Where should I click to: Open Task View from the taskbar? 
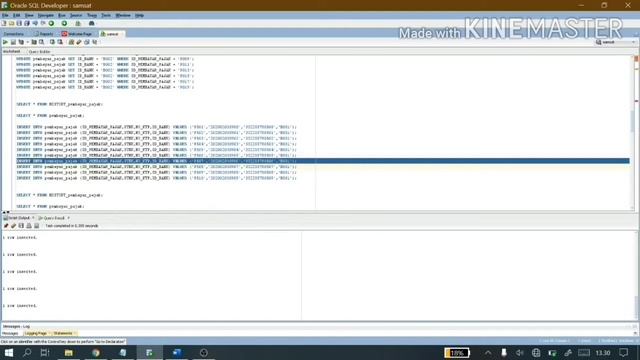pos(45,353)
